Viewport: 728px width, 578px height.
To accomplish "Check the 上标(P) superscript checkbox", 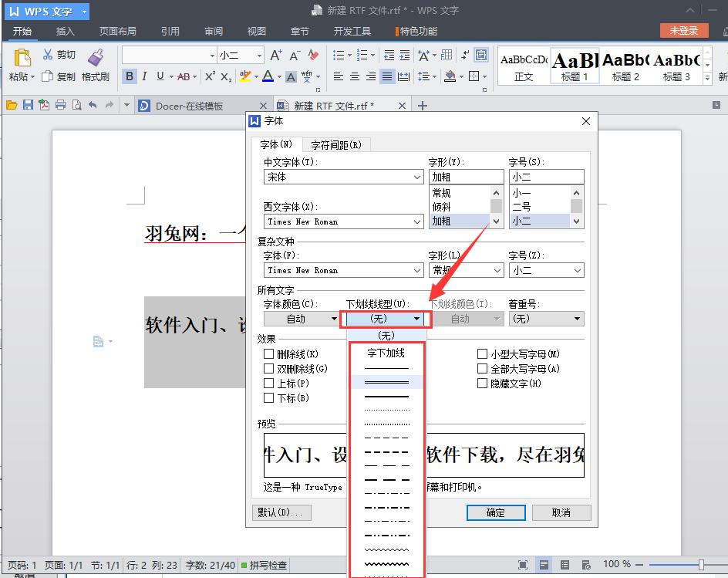I will pos(268,384).
